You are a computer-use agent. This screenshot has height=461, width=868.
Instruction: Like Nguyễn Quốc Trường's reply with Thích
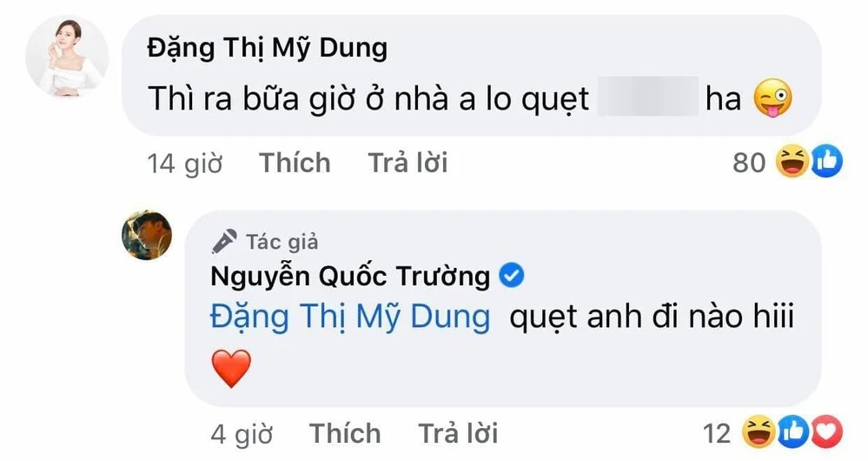coord(345,432)
